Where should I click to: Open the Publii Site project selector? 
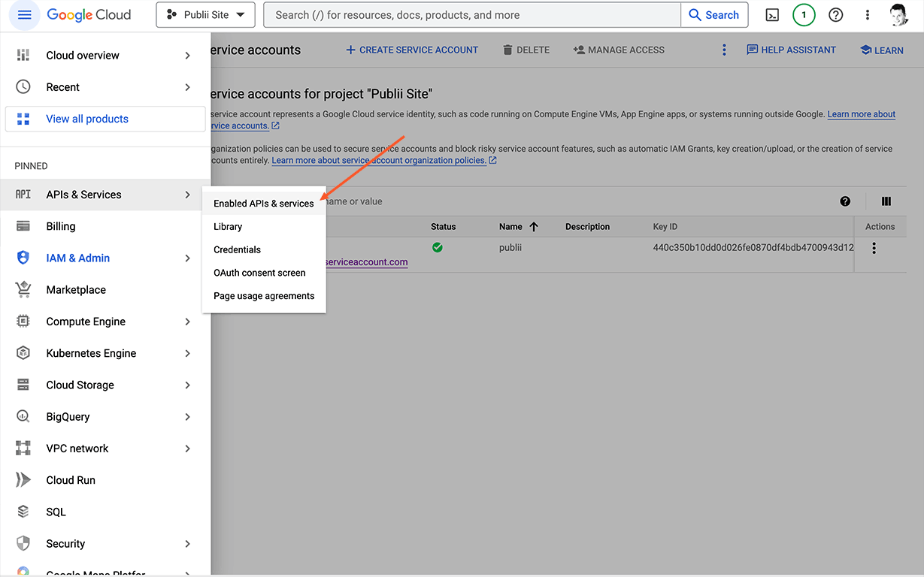[x=205, y=15]
